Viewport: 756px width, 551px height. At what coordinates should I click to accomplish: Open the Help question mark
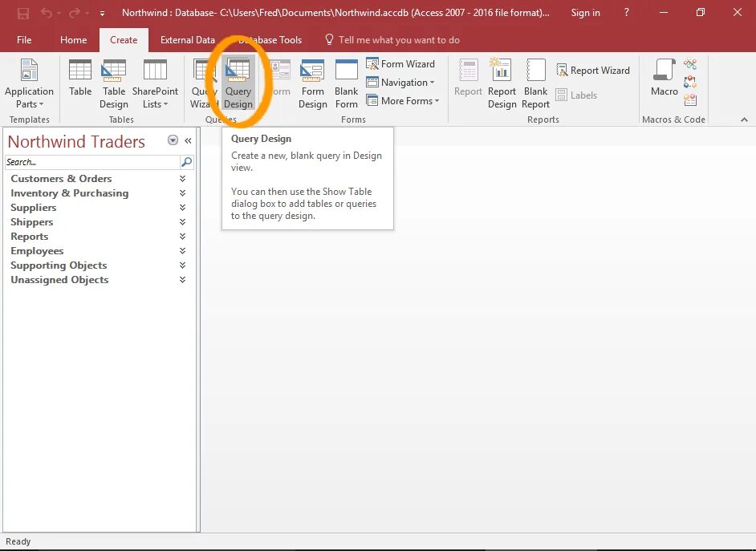coord(626,13)
